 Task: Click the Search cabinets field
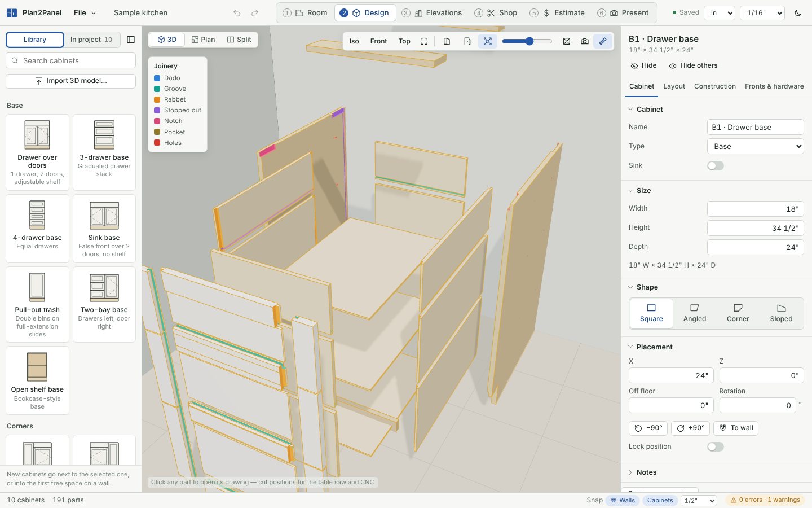[x=70, y=60]
